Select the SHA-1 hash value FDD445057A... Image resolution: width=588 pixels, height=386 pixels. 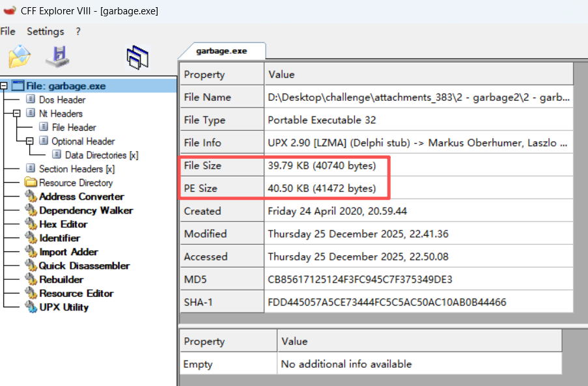pyautogui.click(x=419, y=302)
